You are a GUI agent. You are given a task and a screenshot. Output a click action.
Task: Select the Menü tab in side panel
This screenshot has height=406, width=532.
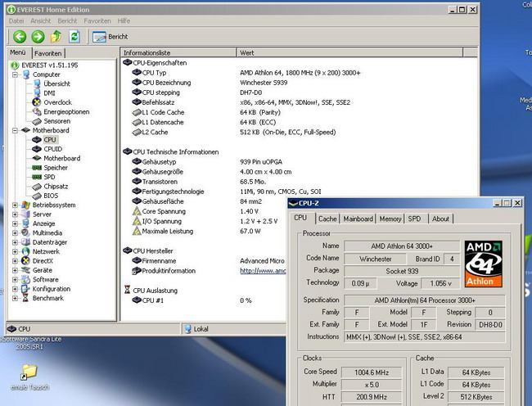point(18,52)
